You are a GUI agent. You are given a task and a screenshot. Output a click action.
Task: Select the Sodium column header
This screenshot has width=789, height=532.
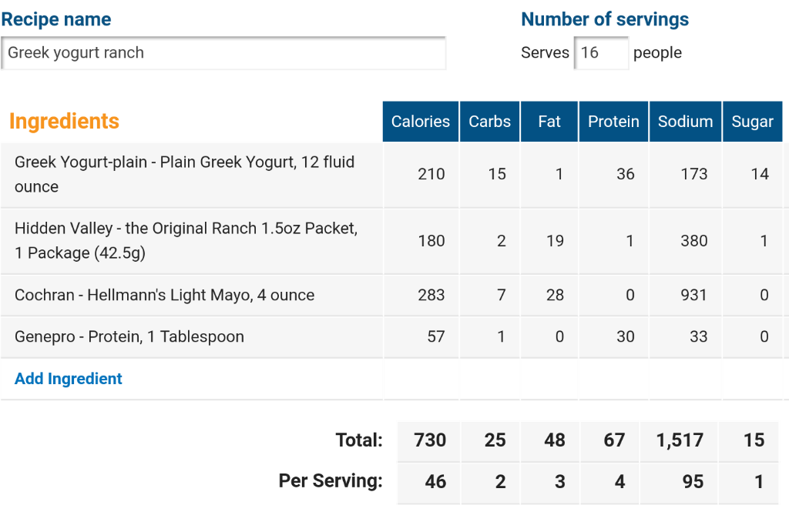[685, 122]
